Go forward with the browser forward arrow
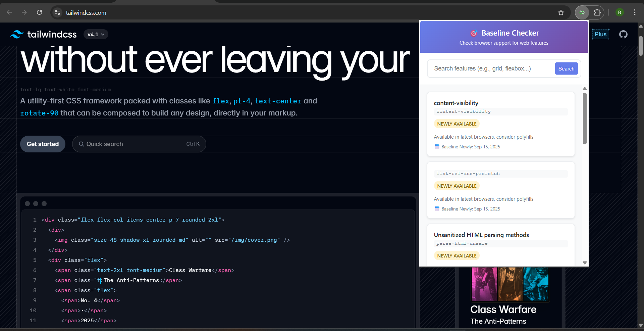 pyautogui.click(x=24, y=12)
